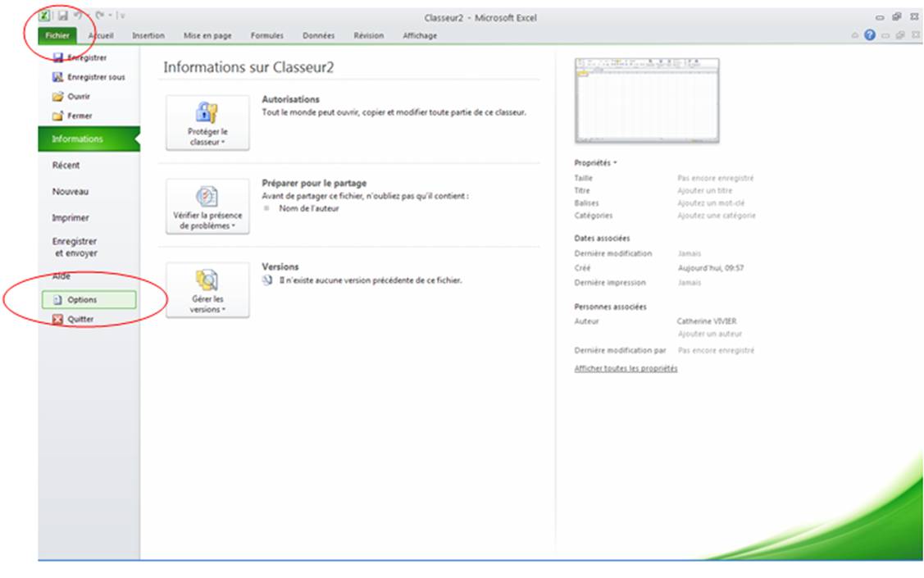Click the Personnes associées heading

610,307
